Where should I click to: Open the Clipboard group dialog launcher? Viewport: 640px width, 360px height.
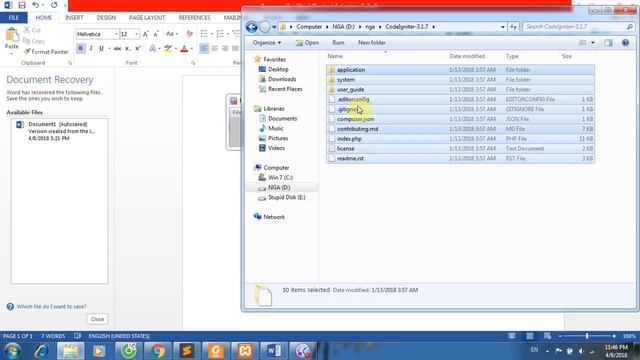coord(70,63)
